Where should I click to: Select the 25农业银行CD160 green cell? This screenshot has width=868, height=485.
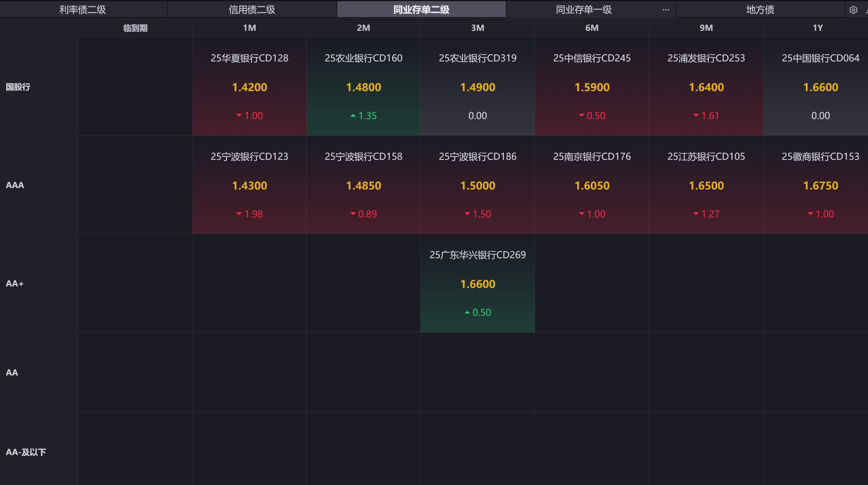point(363,86)
